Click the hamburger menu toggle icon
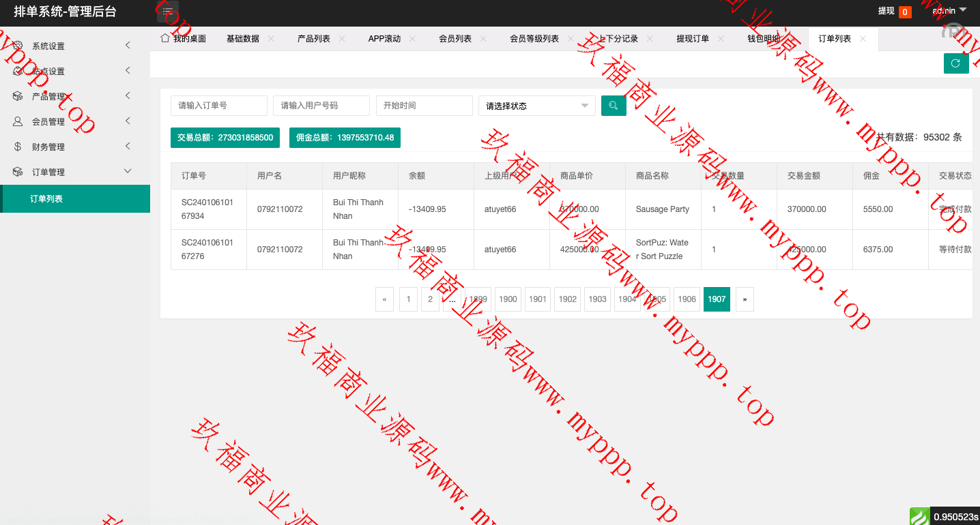 [168, 11]
